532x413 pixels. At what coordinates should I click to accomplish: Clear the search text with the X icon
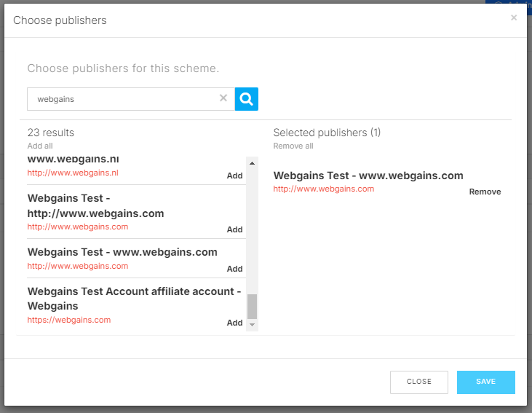(x=223, y=98)
